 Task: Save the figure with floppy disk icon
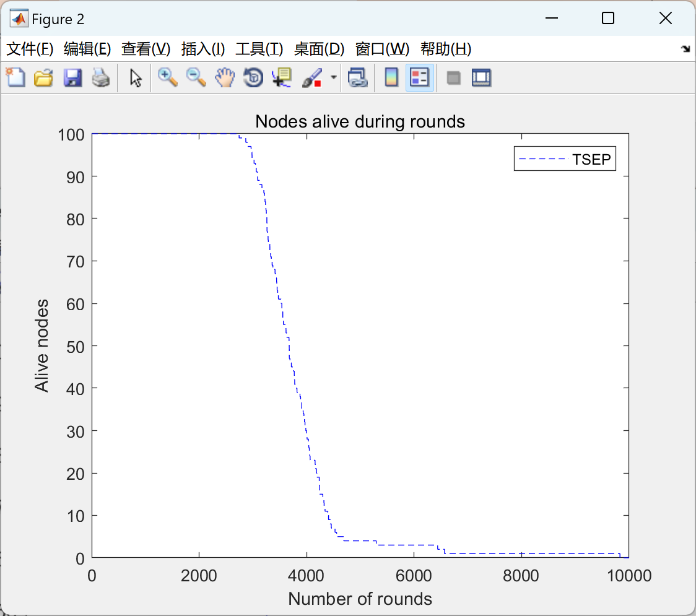[x=72, y=77]
